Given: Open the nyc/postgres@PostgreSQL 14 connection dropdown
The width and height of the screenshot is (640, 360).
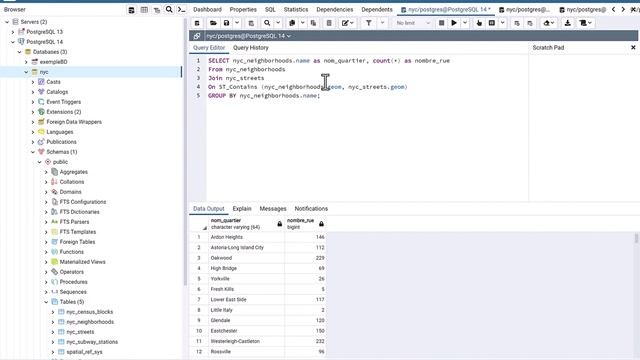Looking at the screenshot, I should click(x=249, y=36).
